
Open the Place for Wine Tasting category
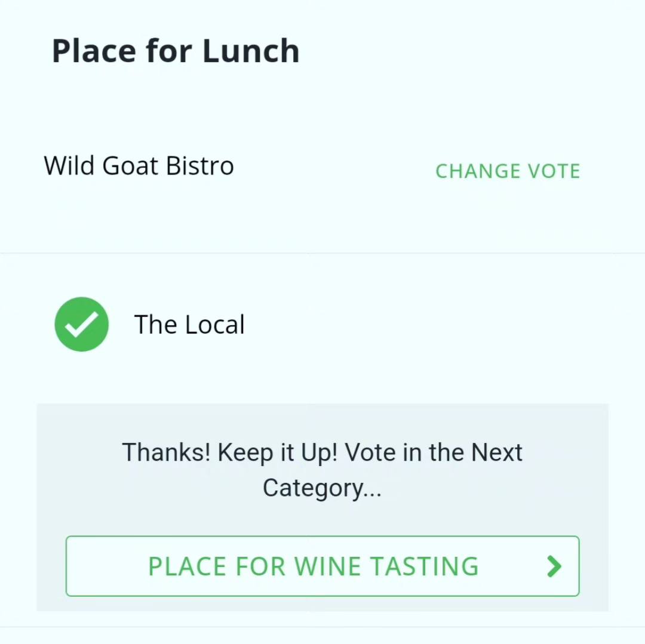click(322, 566)
